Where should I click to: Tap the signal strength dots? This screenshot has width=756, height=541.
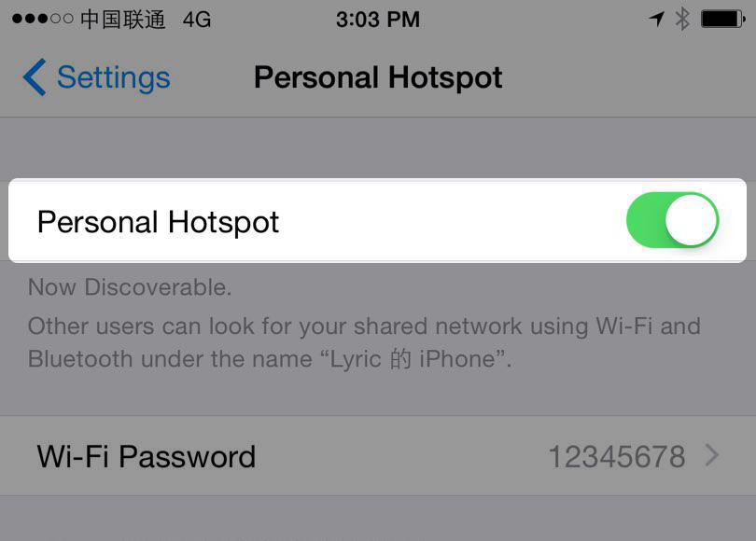click(42, 19)
